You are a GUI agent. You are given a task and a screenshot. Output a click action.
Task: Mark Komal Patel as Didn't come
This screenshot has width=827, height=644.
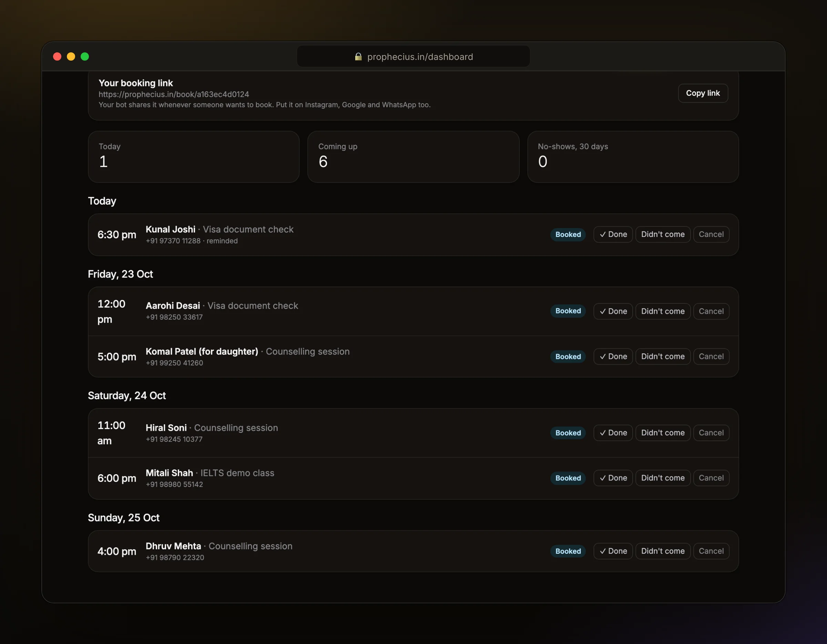[x=663, y=356]
